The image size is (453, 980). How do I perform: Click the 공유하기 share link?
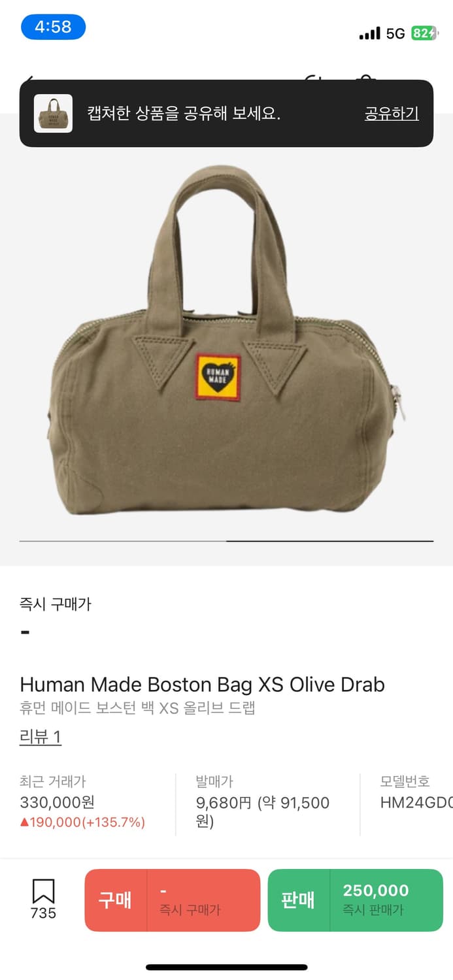pyautogui.click(x=392, y=113)
